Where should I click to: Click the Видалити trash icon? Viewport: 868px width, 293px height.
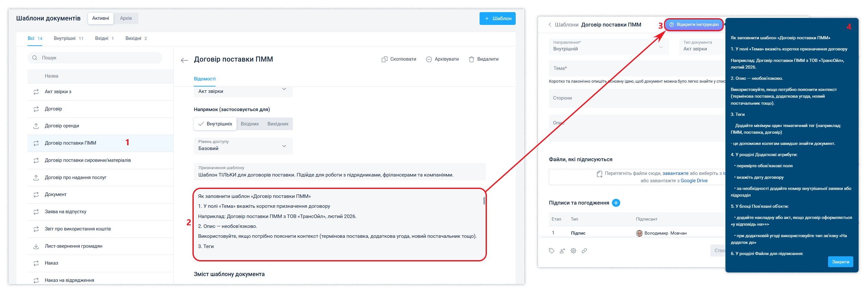pos(471,59)
